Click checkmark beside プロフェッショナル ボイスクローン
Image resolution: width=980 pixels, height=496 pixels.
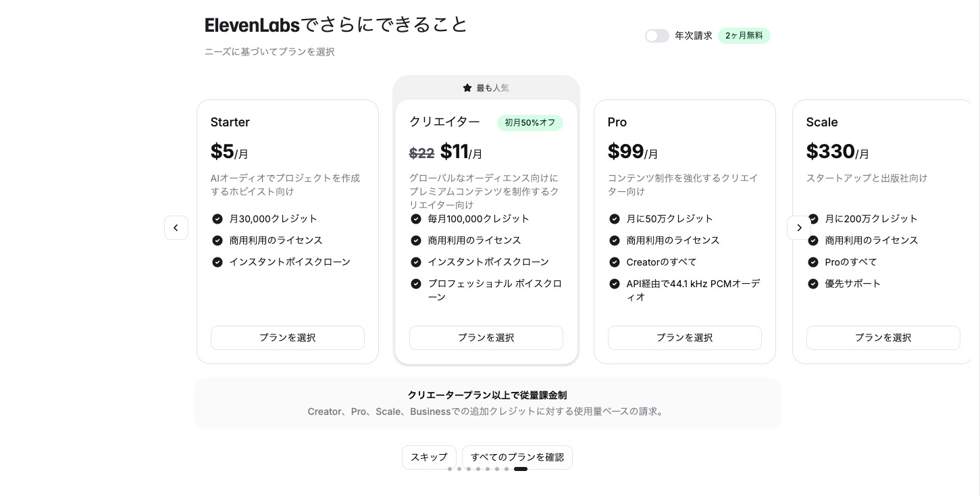pos(416,284)
